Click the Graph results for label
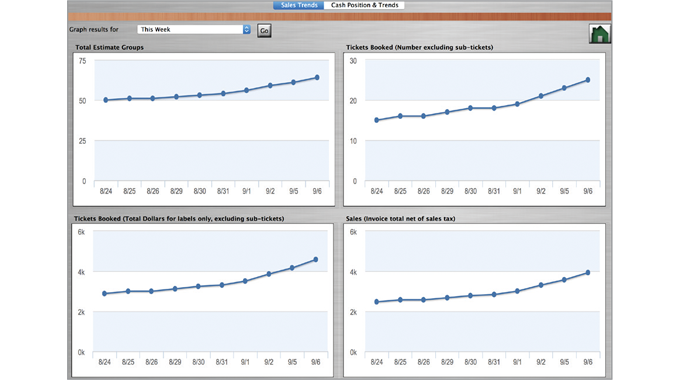680x380 pixels. [x=94, y=29]
